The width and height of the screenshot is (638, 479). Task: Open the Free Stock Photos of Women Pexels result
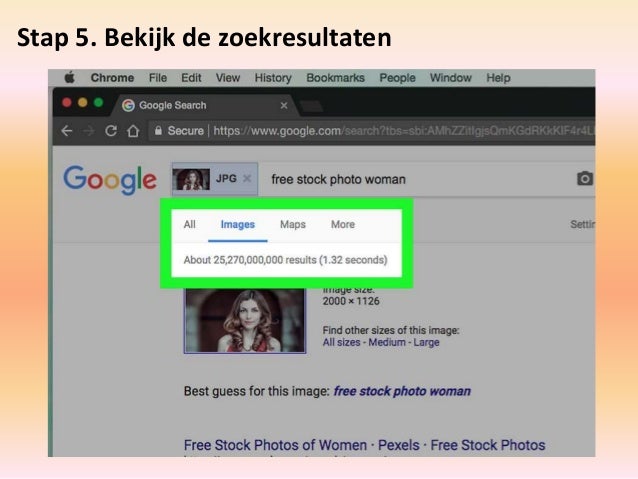tap(365, 445)
